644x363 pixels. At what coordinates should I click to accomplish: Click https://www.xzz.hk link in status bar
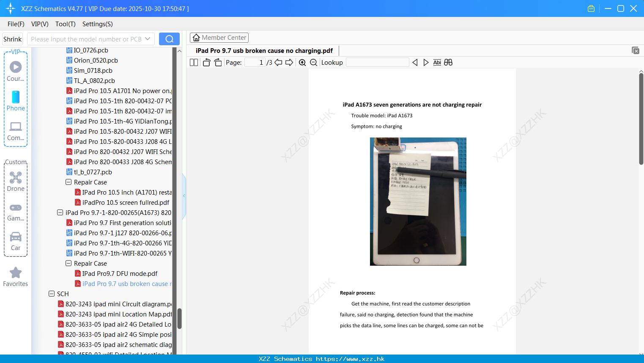pos(350,359)
